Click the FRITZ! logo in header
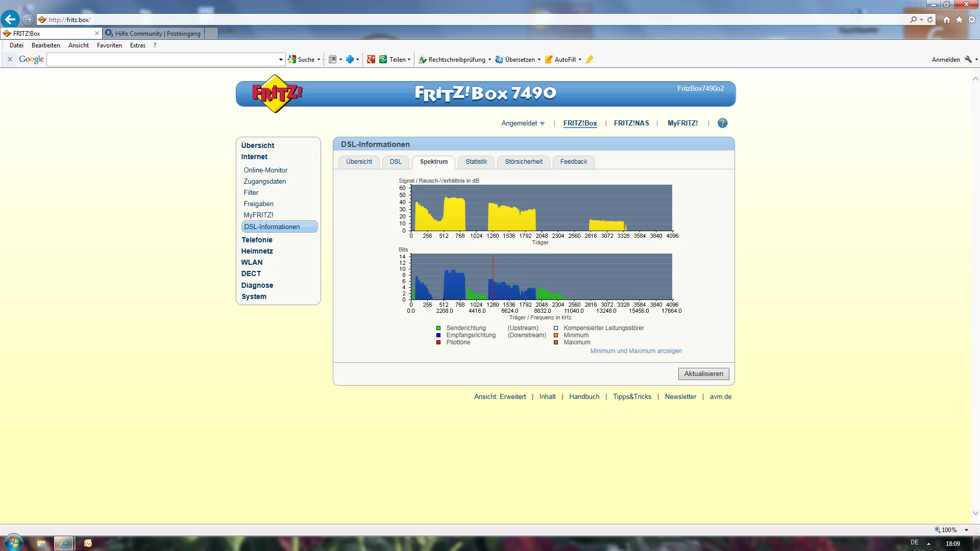The height and width of the screenshot is (551, 980). point(277,93)
